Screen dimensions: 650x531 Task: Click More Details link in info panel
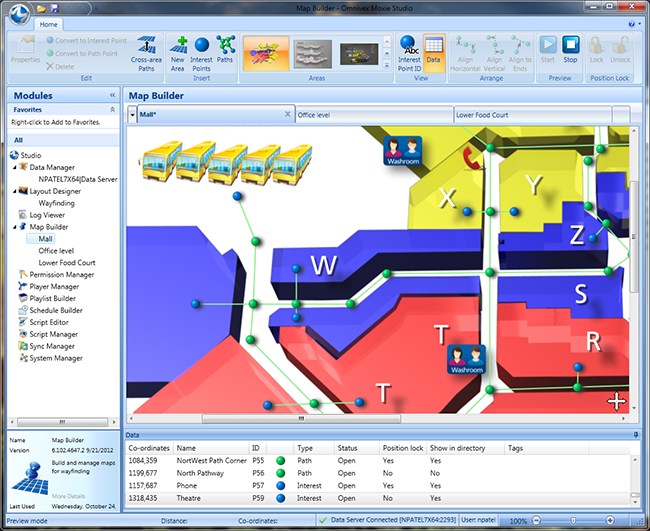coord(68,496)
